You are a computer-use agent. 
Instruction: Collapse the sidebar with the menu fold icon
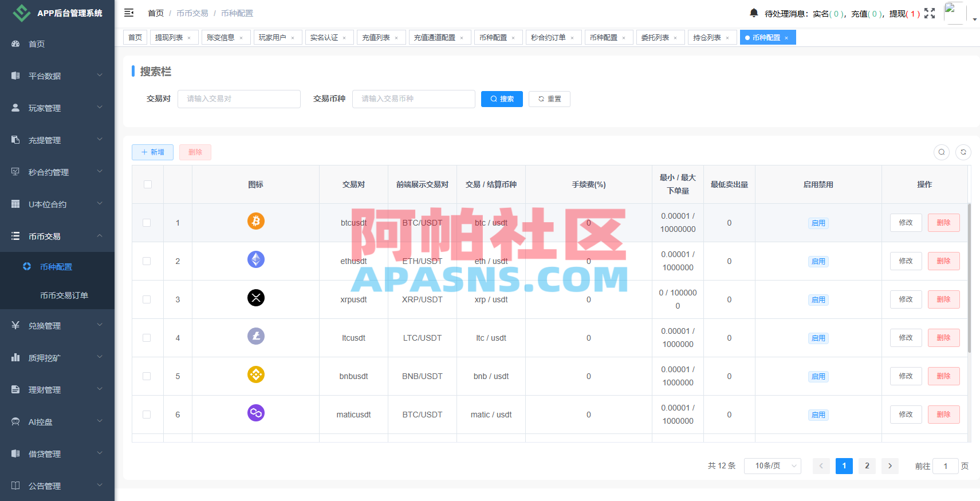129,13
